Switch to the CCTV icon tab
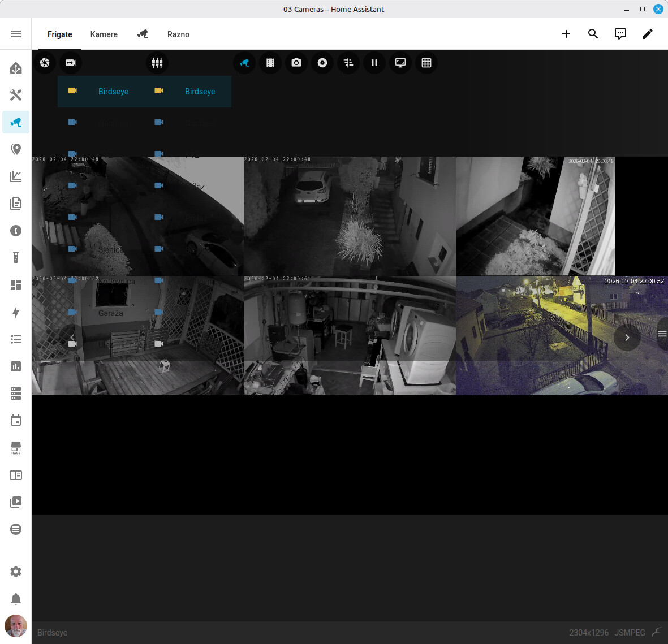Screen dimensions: 668x644 [143, 34]
